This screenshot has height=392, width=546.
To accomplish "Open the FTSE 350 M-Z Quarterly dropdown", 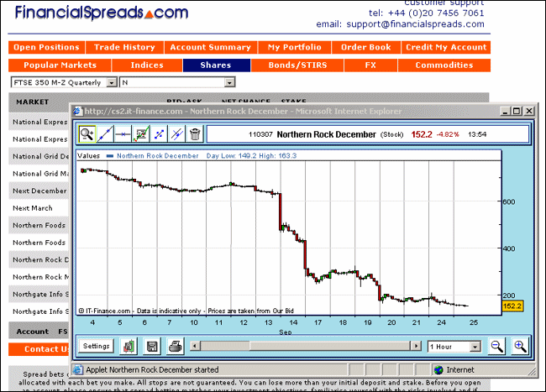I will click(x=64, y=82).
